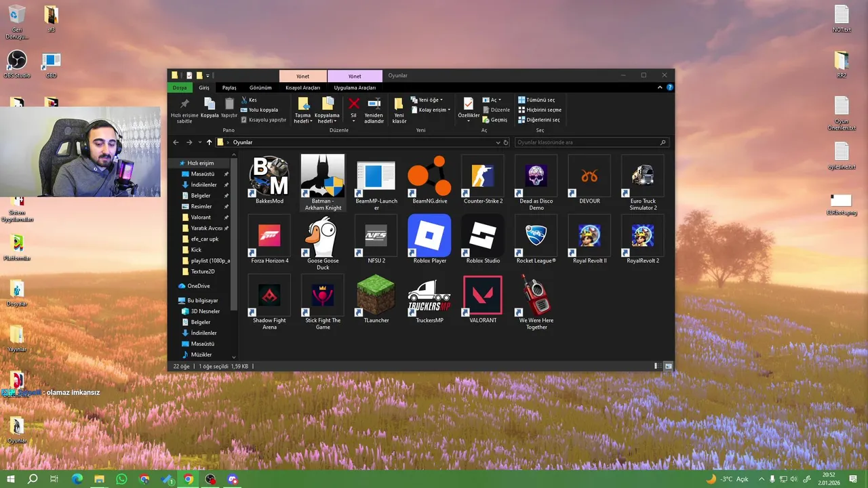Click the Yeni klasör ribbon icon
This screenshot has width=868, height=488.
pyautogui.click(x=399, y=110)
